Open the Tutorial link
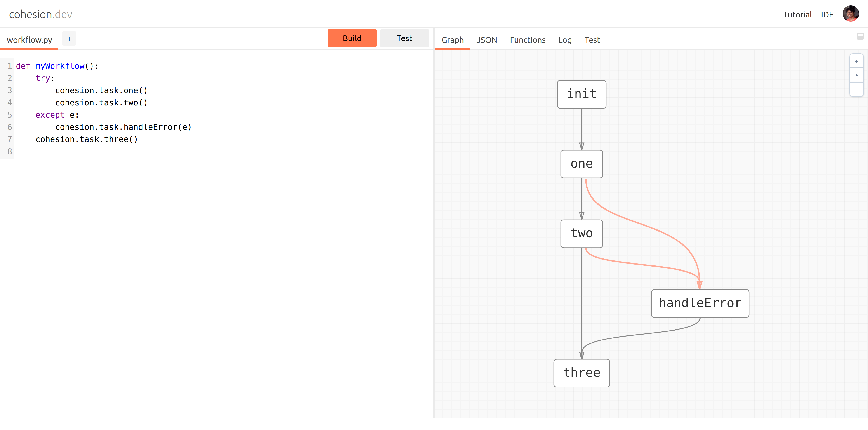This screenshot has height=430, width=868. point(797,15)
